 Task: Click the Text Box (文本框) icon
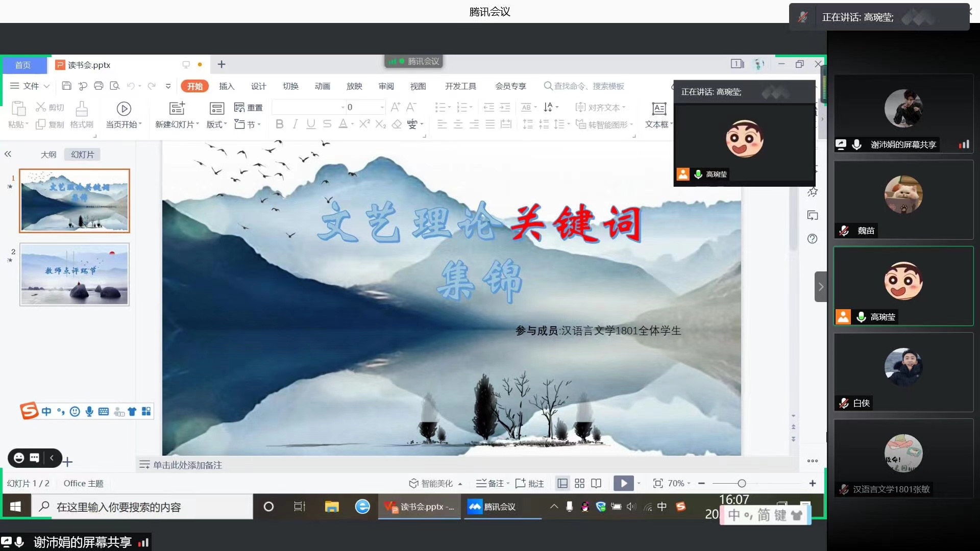[x=658, y=109]
